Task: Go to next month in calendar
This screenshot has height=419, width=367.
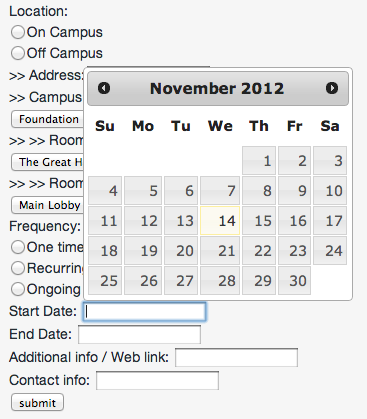Action: coord(332,88)
